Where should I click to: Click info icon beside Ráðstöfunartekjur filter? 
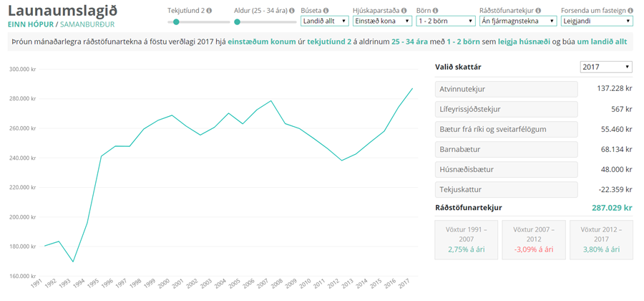pos(538,11)
